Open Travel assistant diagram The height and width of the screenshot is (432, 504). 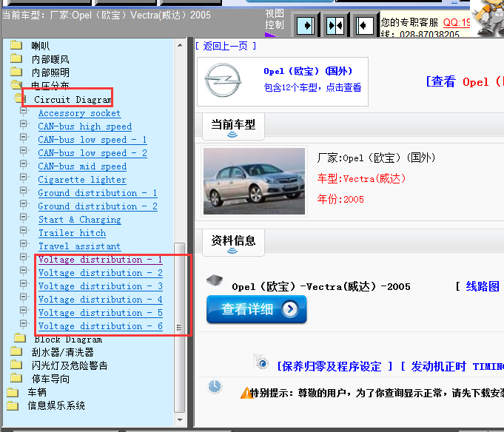pyautogui.click(x=79, y=246)
